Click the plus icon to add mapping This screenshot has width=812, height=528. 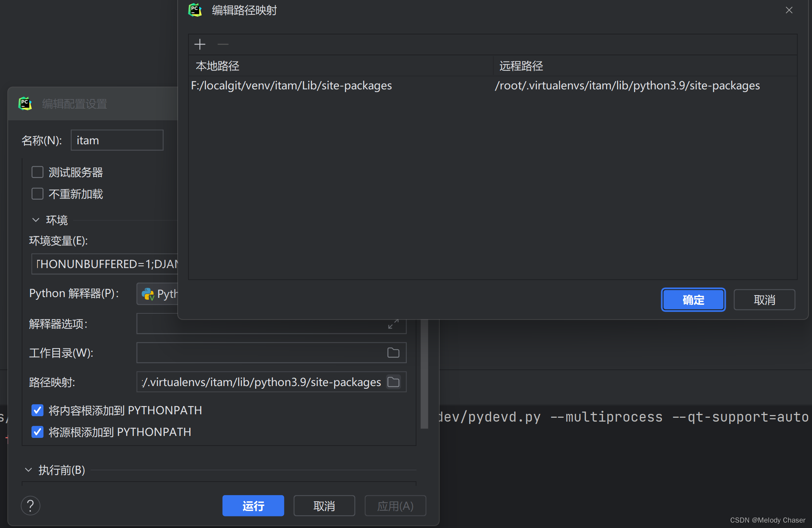(x=200, y=44)
